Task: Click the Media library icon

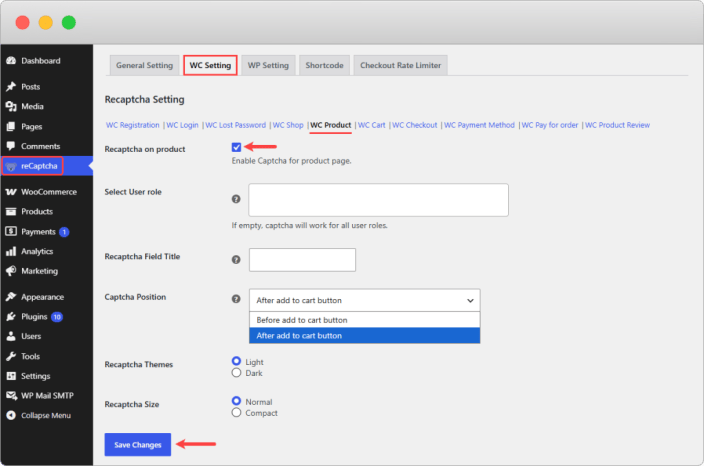Action: (x=11, y=106)
